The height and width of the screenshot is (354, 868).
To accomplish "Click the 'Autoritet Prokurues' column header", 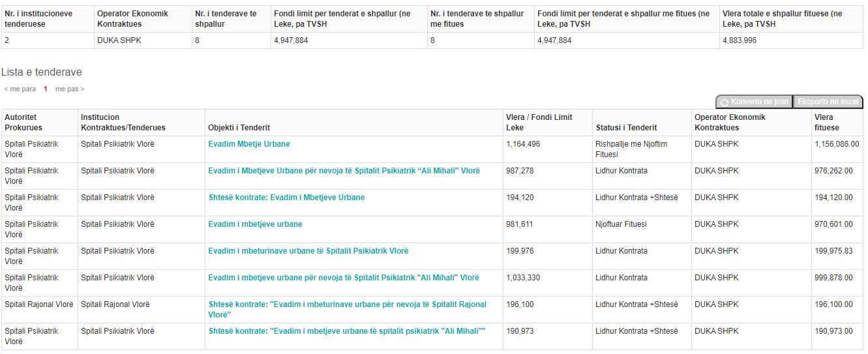I will [x=23, y=123].
